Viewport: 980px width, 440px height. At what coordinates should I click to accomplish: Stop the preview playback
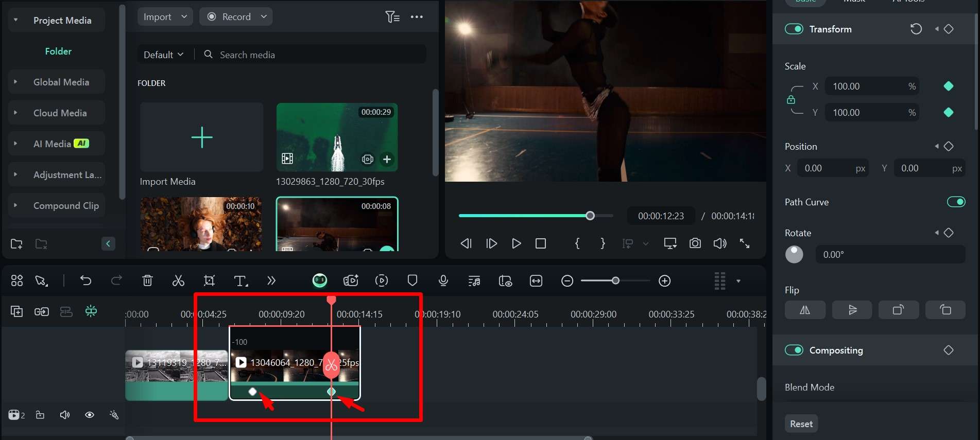coord(541,243)
